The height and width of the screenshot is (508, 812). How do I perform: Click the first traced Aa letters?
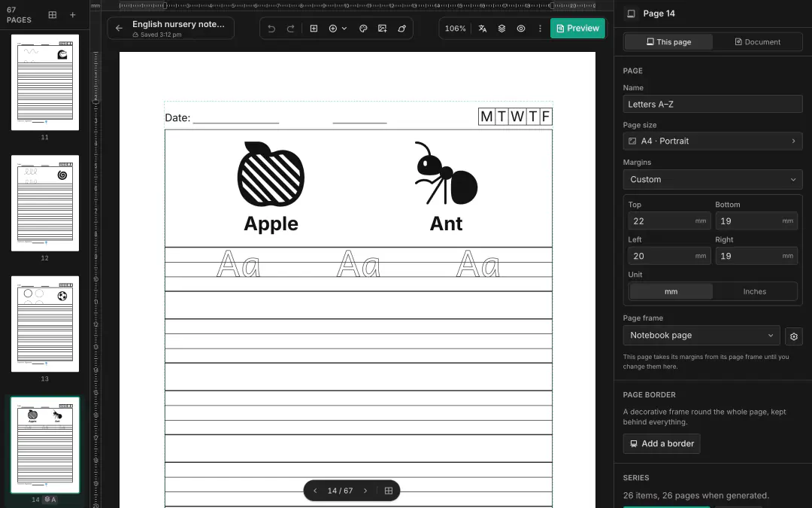(x=238, y=264)
